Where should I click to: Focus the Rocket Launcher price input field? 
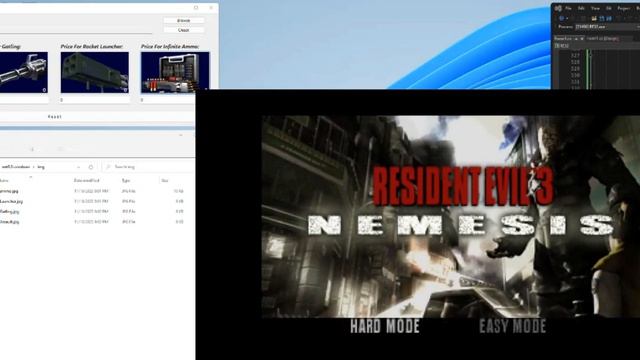point(95,100)
